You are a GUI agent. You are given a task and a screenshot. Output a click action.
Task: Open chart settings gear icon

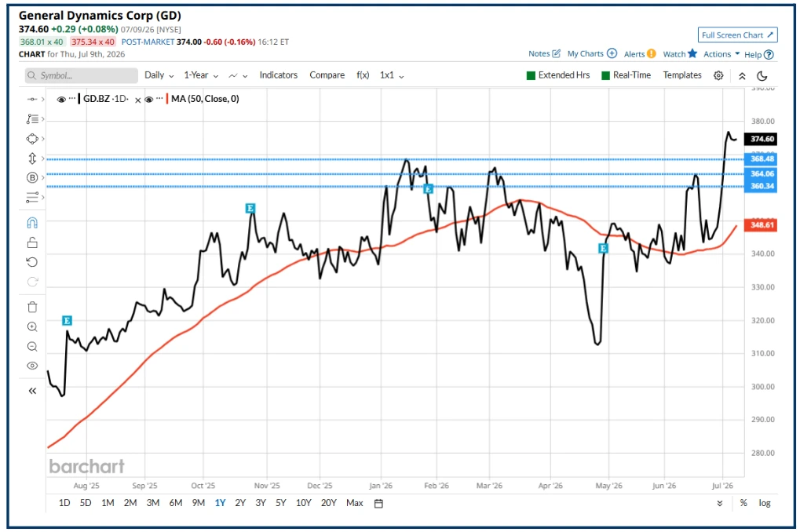[718, 75]
